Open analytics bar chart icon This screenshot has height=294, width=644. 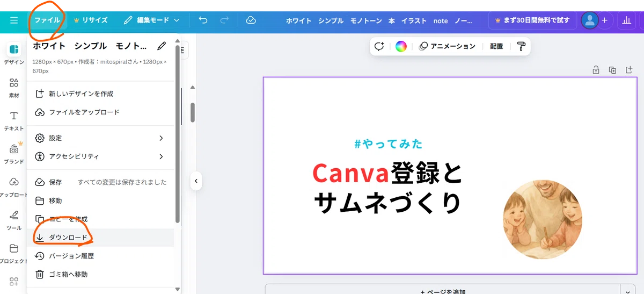(x=626, y=20)
